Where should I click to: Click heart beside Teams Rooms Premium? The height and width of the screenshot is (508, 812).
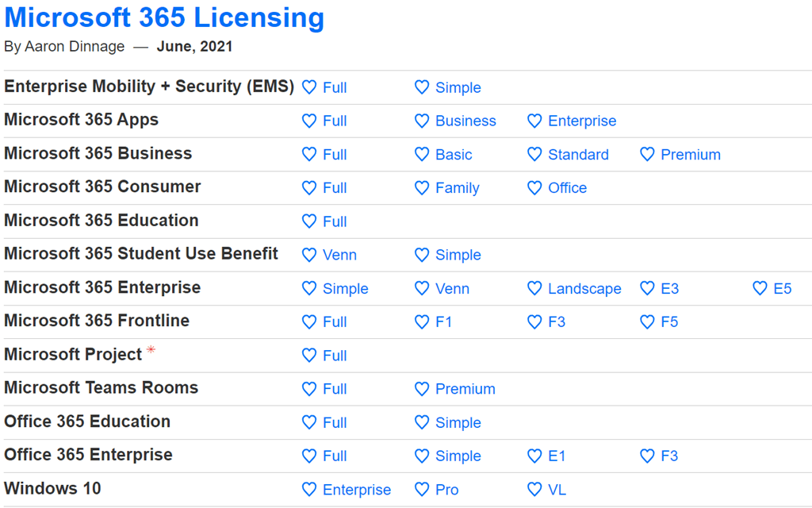tap(422, 389)
